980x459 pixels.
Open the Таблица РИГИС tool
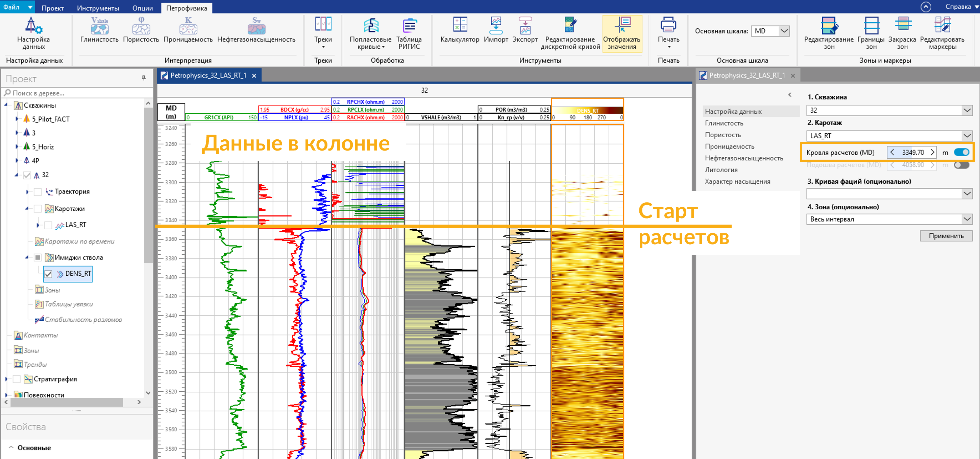[409, 33]
